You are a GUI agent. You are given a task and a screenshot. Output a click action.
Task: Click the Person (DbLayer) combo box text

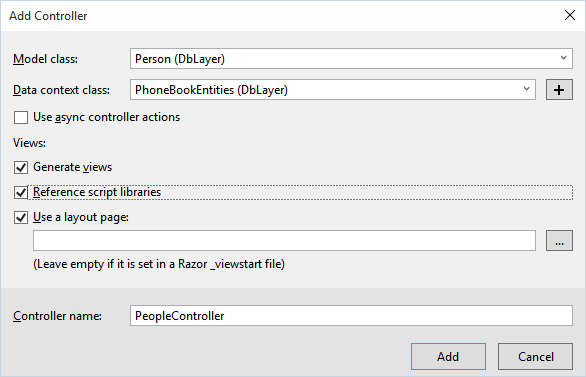180,59
